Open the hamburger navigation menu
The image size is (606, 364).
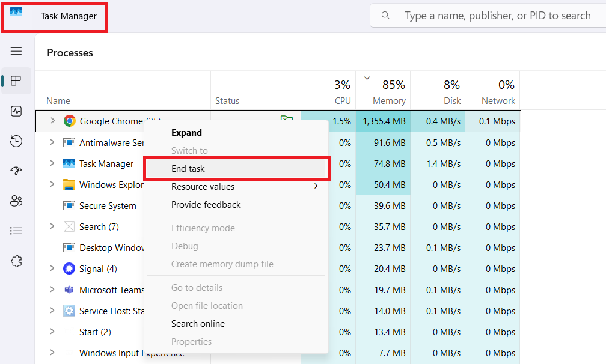tap(16, 52)
